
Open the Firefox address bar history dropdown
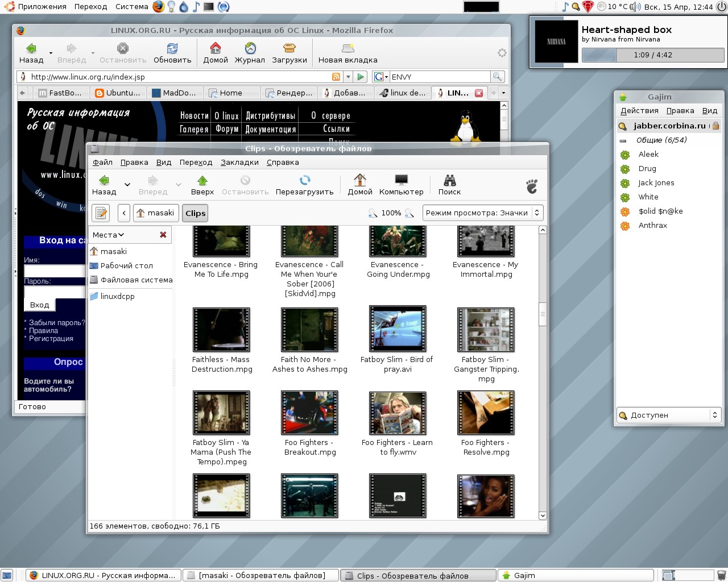[348, 77]
